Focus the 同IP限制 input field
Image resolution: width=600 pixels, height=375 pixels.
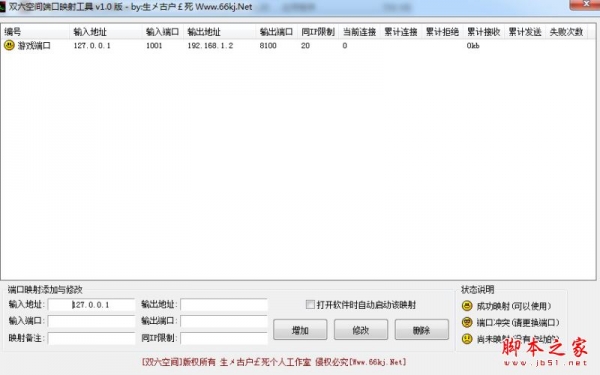(x=224, y=338)
